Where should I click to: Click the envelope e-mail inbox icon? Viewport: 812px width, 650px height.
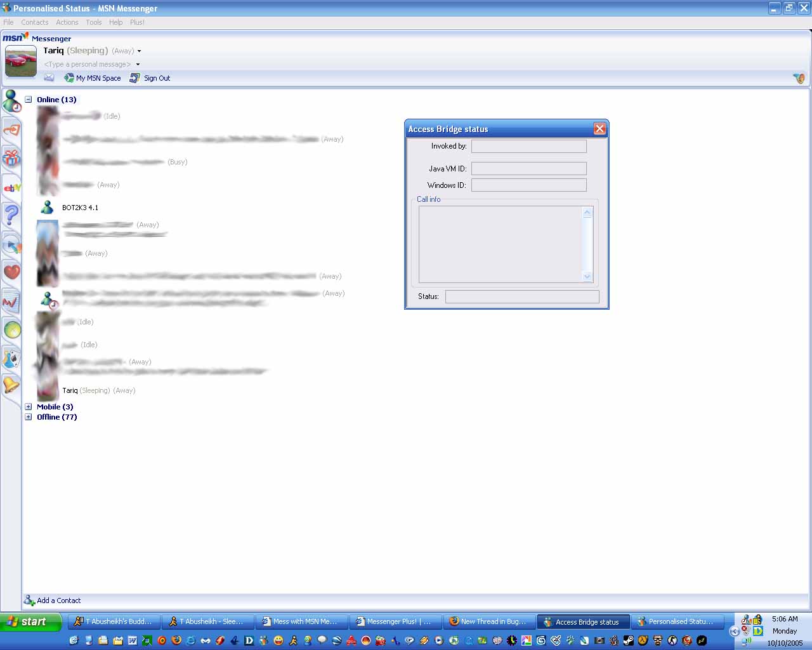(49, 77)
